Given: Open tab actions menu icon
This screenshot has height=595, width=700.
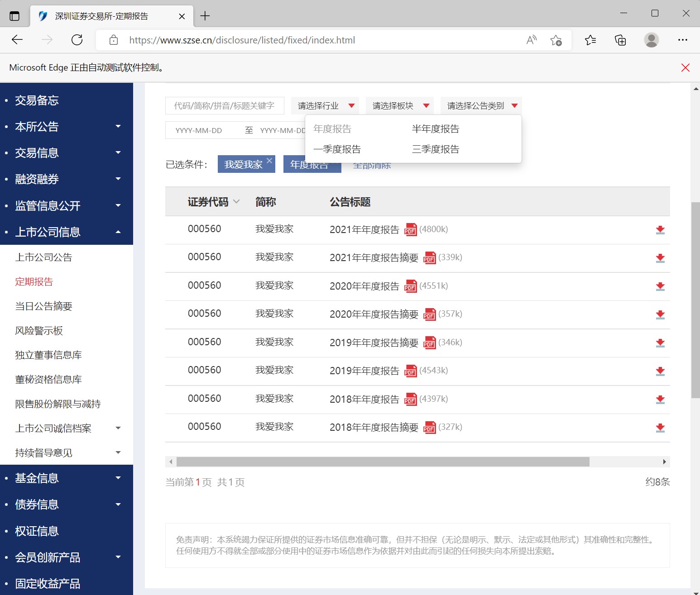Looking at the screenshot, I should (x=14, y=16).
